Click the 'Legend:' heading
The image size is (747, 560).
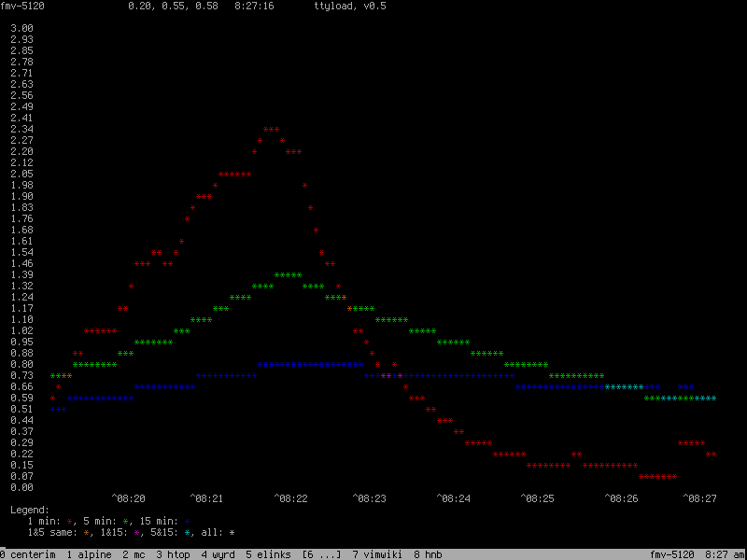point(30,510)
